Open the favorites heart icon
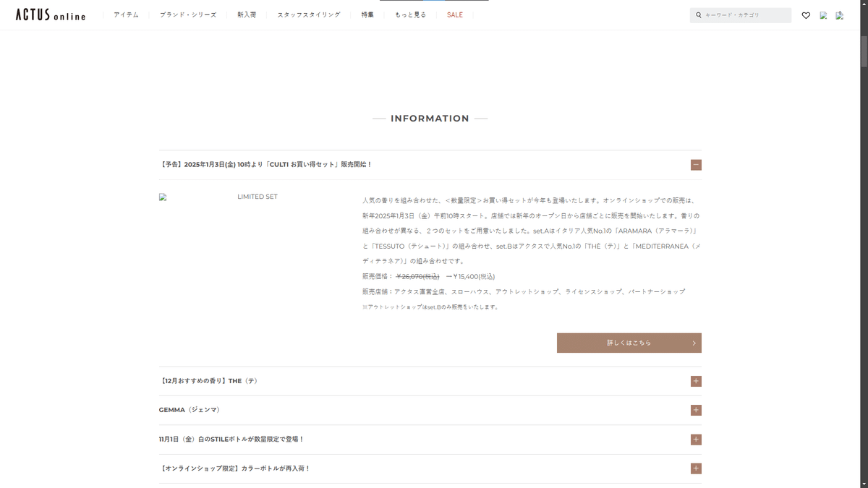 pyautogui.click(x=806, y=15)
